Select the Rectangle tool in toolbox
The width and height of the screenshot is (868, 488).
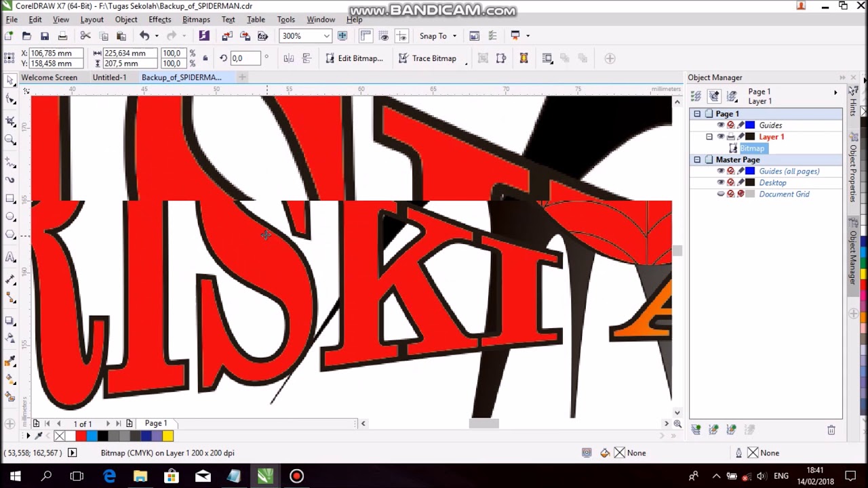point(10,199)
